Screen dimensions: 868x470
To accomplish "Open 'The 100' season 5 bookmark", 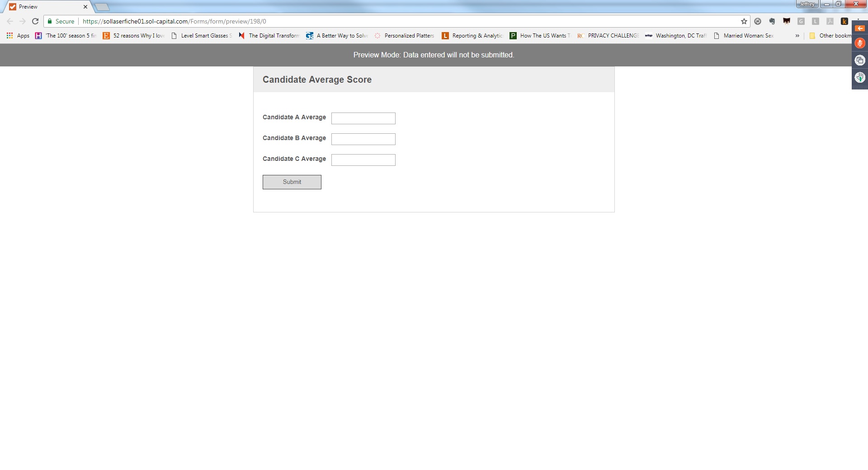I will 66,36.
